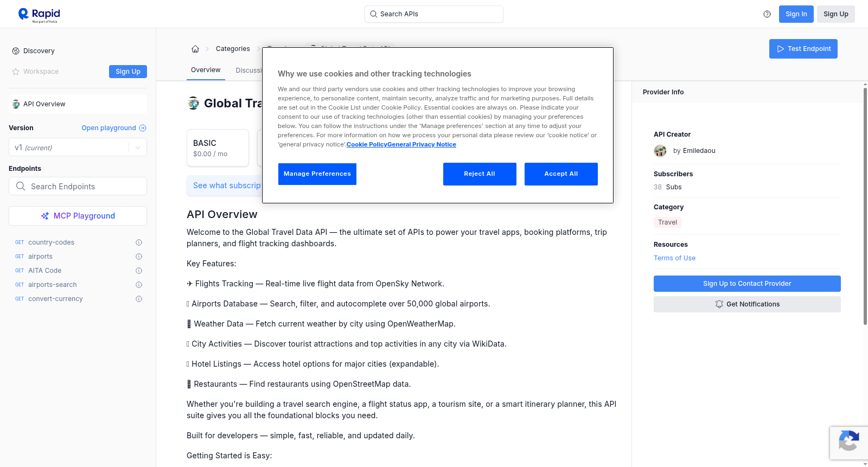868x467 pixels.
Task: Open the help question mark icon
Action: (x=767, y=14)
